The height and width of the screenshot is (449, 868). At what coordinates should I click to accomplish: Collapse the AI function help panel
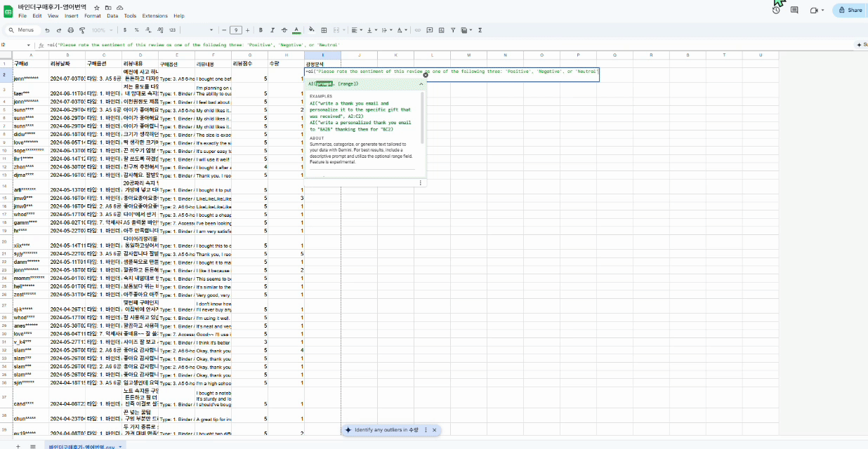421,84
